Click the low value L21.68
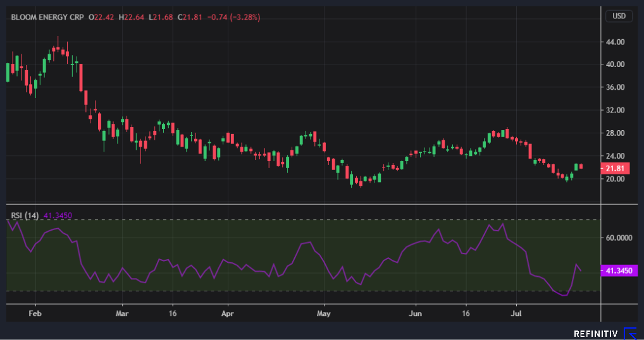The width and height of the screenshot is (644, 340). click(x=161, y=17)
